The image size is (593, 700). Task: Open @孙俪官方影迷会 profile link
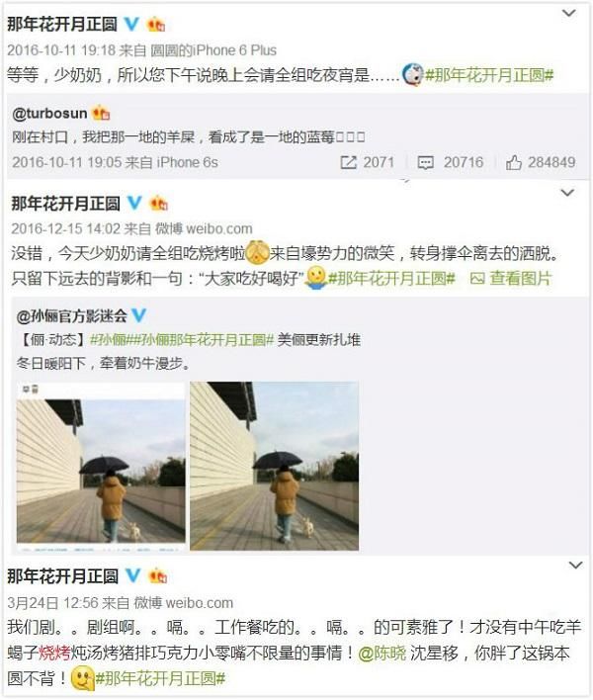tap(71, 316)
